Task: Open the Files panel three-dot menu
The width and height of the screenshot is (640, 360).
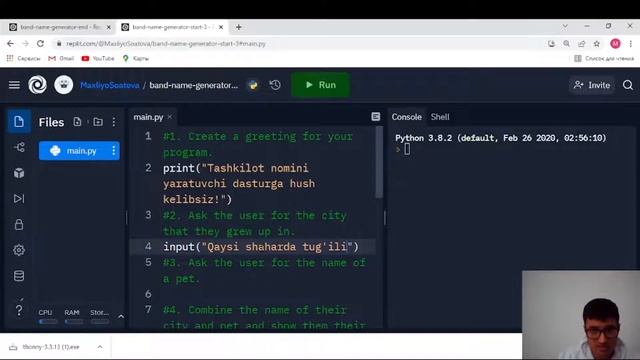Action: pyautogui.click(x=114, y=122)
